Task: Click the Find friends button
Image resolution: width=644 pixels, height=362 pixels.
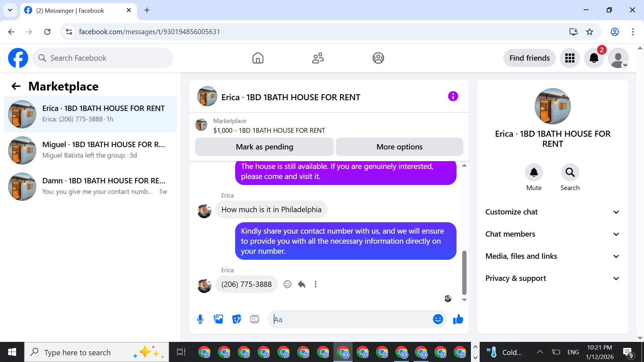Action: tap(529, 58)
